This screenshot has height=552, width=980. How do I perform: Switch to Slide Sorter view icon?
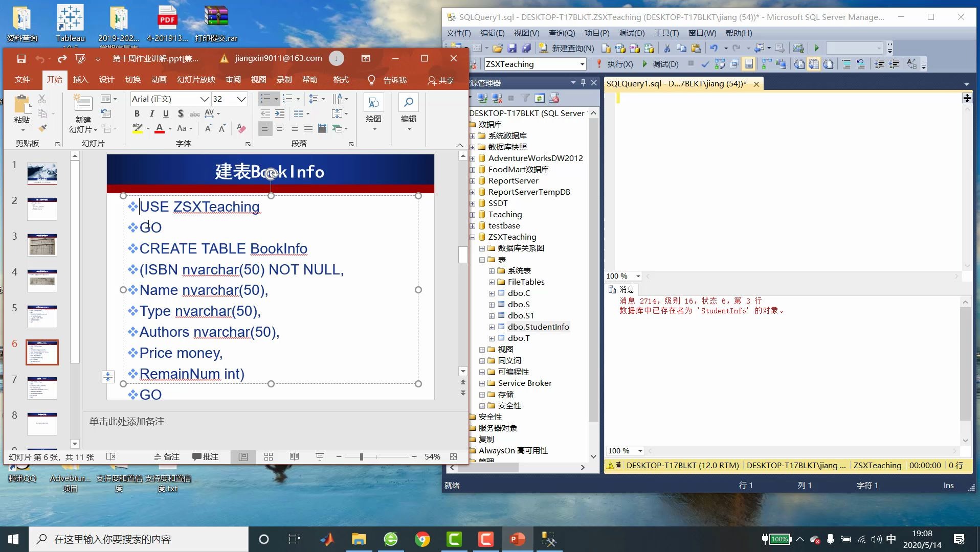click(x=269, y=457)
